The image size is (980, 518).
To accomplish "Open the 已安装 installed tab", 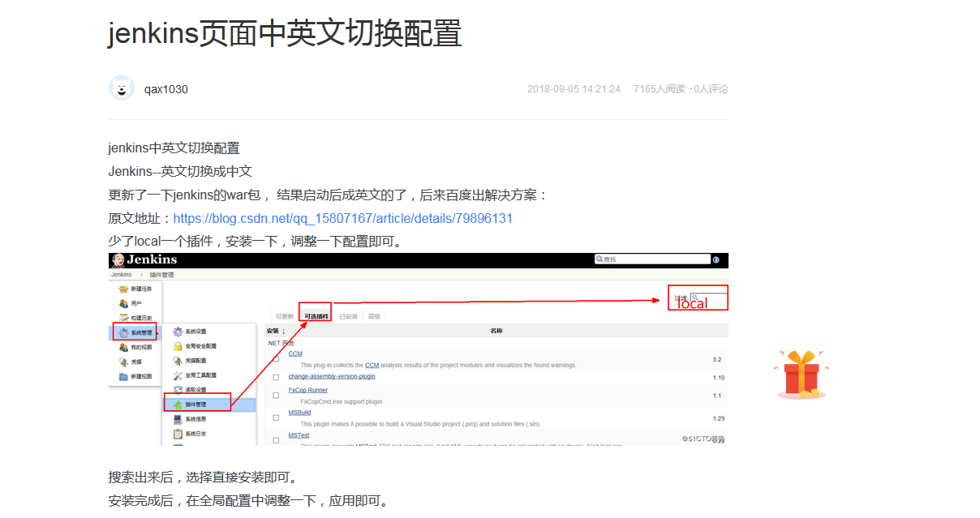I will [x=348, y=316].
